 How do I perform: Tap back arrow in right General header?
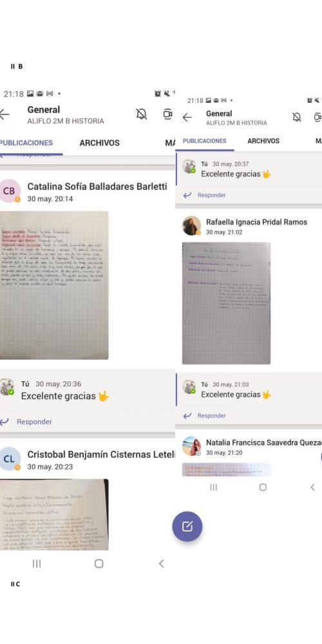(187, 117)
